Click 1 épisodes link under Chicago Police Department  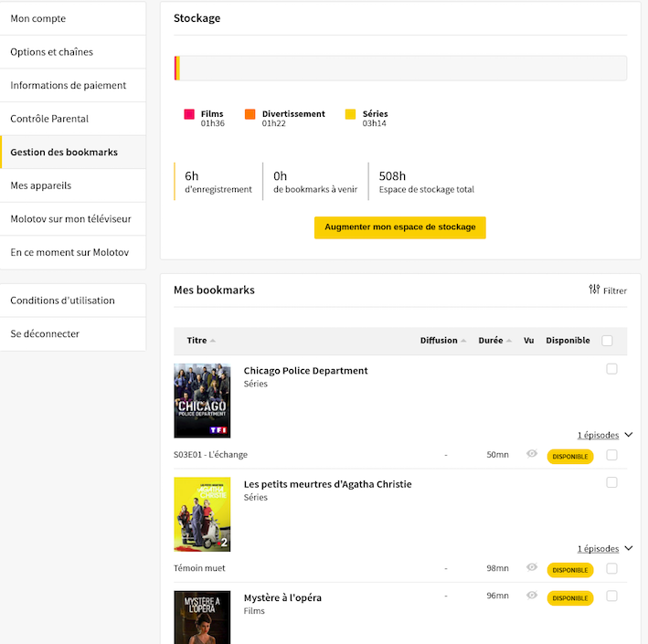click(598, 435)
